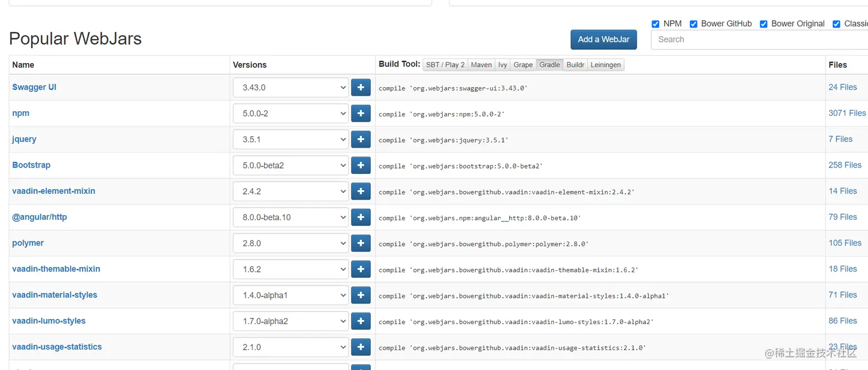
Task: Open the @angular/http 8.0.0-beta.10 version dropdown
Action: [290, 217]
